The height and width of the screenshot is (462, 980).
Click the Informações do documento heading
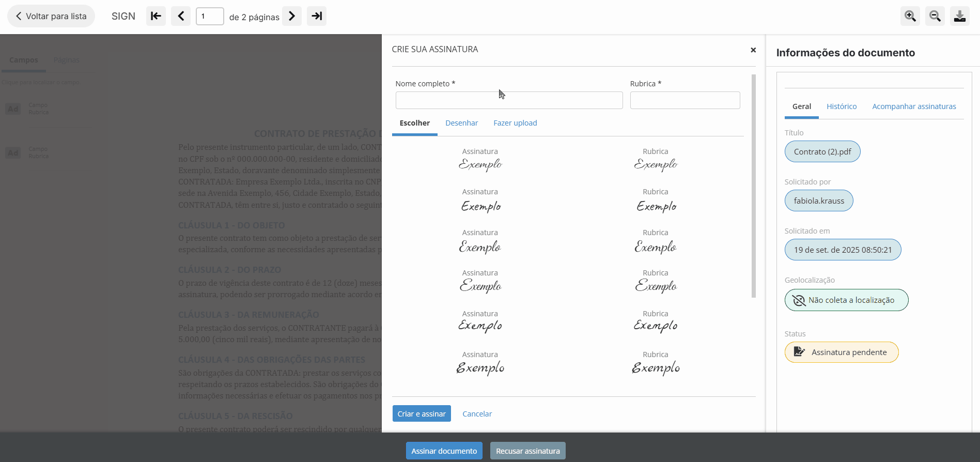pyautogui.click(x=845, y=53)
